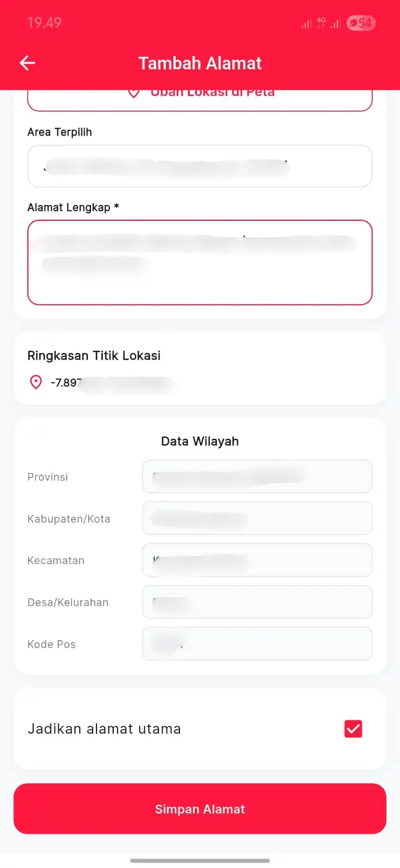Tap the bottom home gesture bar

click(200, 860)
